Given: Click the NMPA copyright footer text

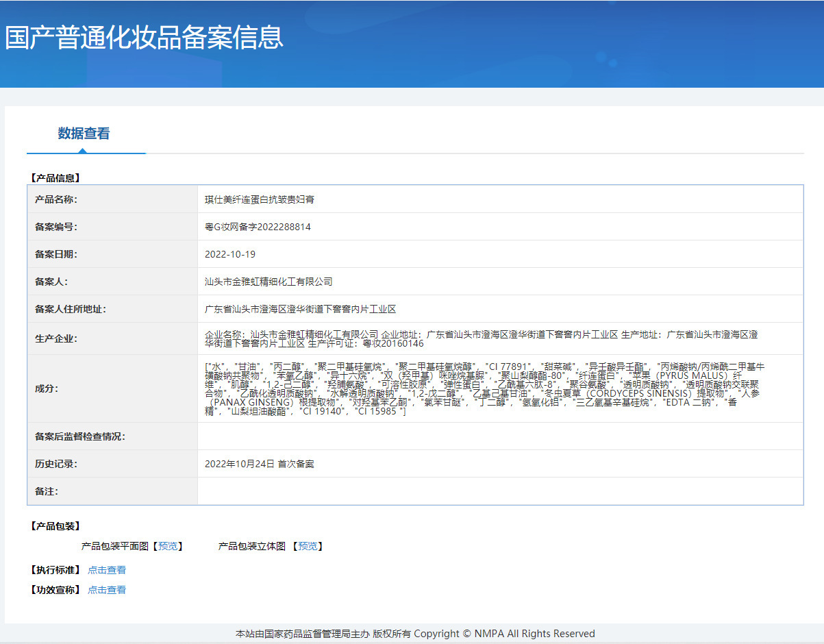Looking at the screenshot, I should coord(415,634).
